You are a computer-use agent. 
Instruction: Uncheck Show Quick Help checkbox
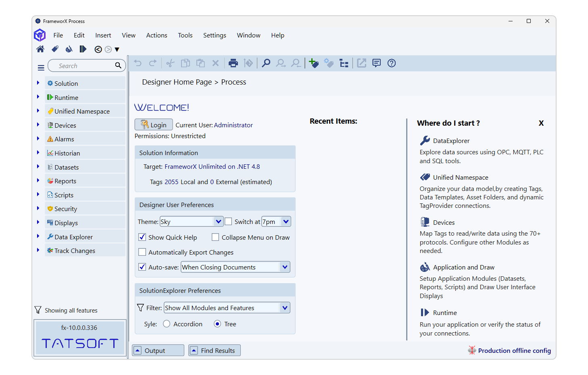pos(142,237)
